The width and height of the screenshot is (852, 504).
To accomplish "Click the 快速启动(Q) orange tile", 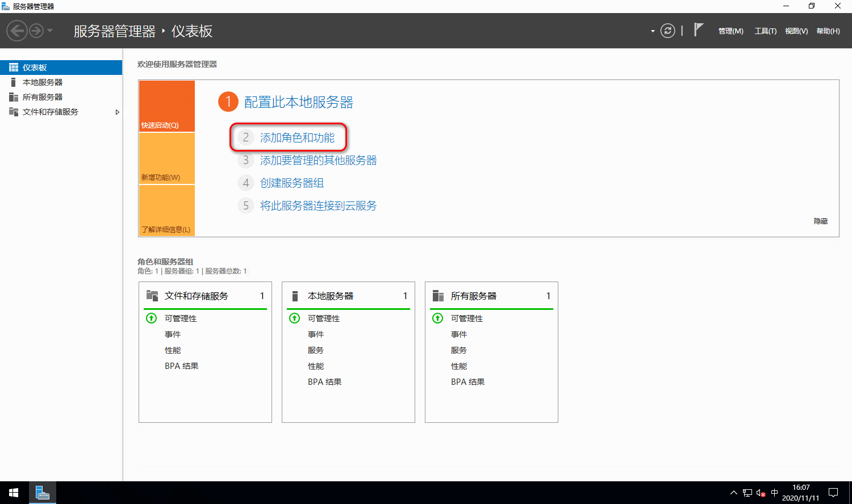I will tap(167, 106).
